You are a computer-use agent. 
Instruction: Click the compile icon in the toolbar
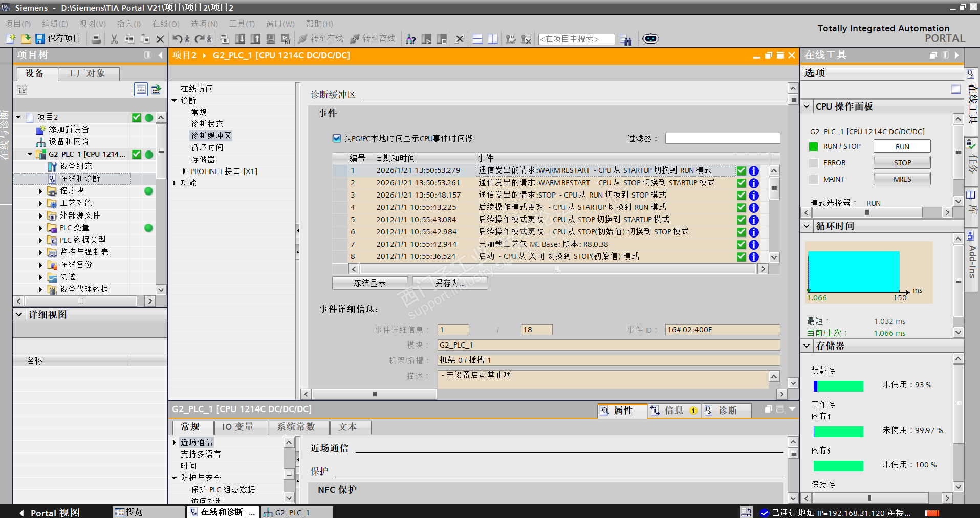point(225,39)
